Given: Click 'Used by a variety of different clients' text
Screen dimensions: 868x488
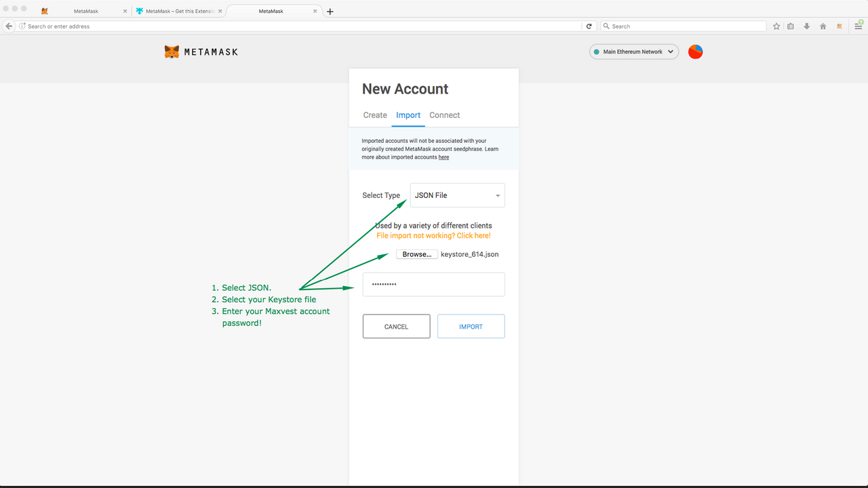Looking at the screenshot, I should 433,226.
